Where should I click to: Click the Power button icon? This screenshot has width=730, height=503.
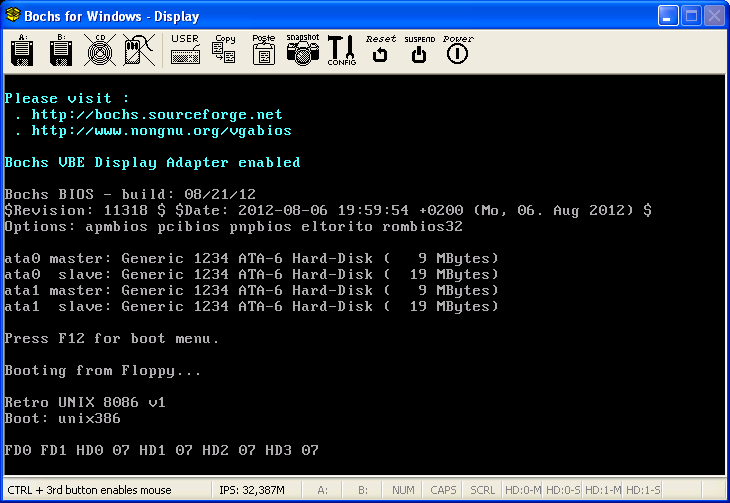point(458,49)
